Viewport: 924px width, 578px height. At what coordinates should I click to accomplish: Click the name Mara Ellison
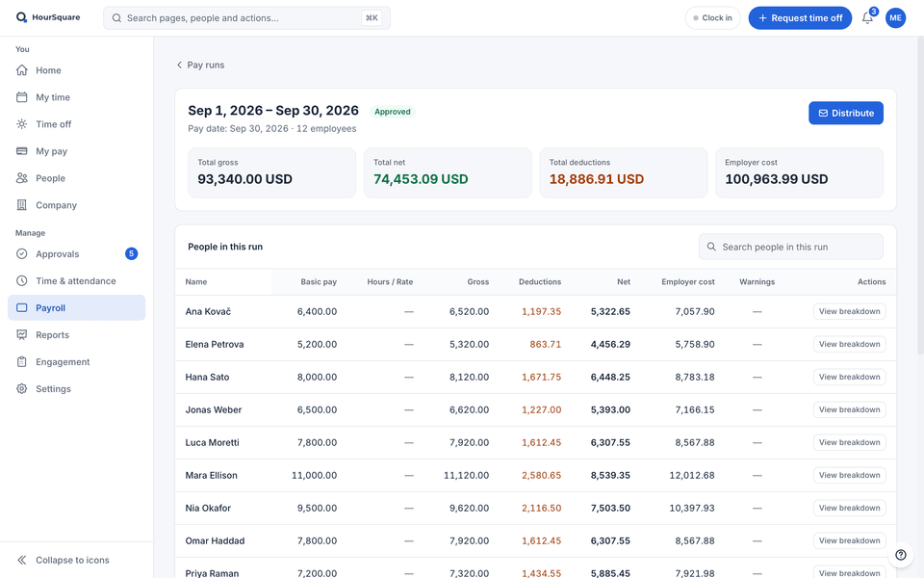point(211,475)
